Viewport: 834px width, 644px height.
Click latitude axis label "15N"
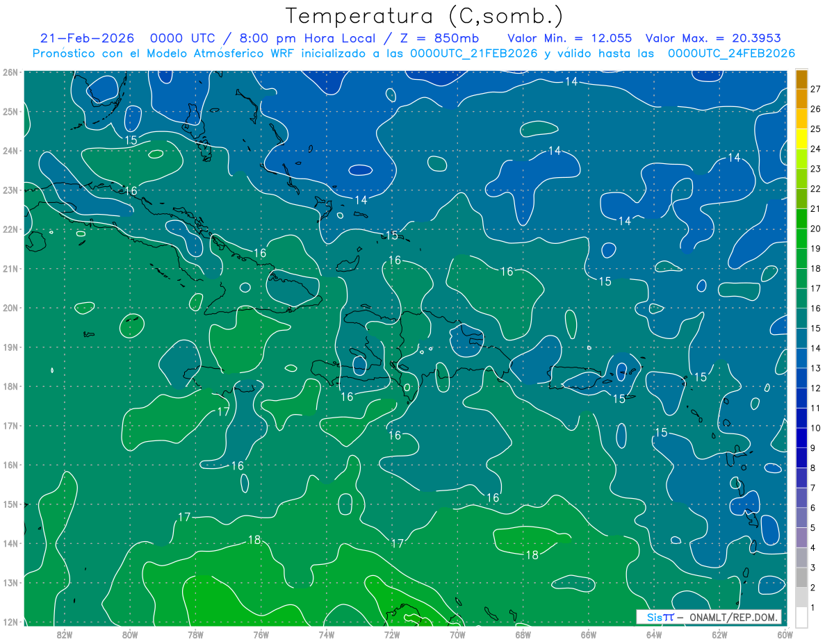click(x=10, y=504)
